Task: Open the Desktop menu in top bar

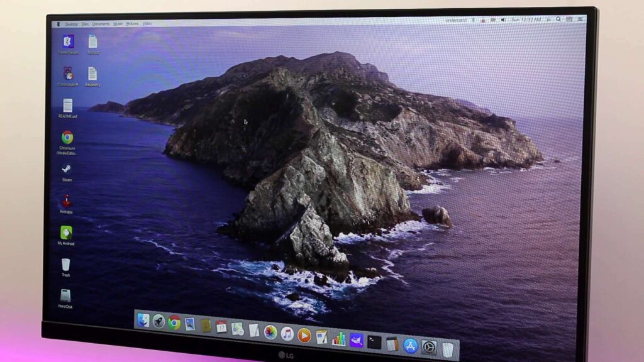Action: (x=72, y=25)
